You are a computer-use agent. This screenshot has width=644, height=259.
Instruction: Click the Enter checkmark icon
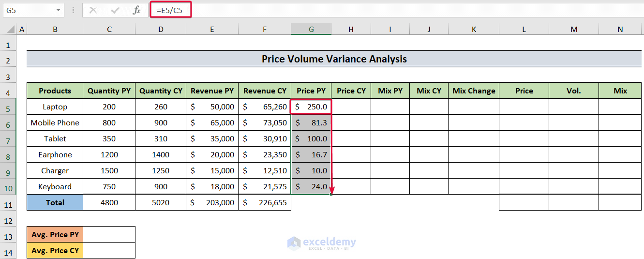pos(115,10)
